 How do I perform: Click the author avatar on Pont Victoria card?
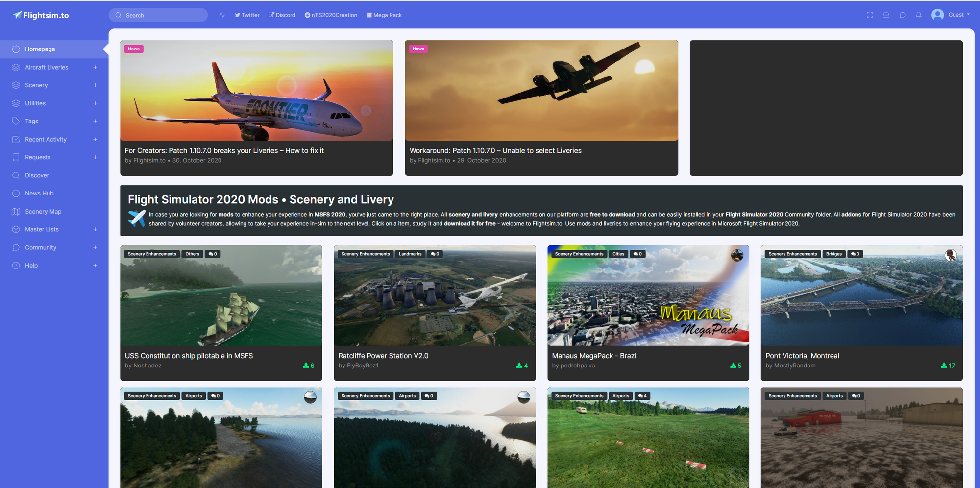point(951,255)
